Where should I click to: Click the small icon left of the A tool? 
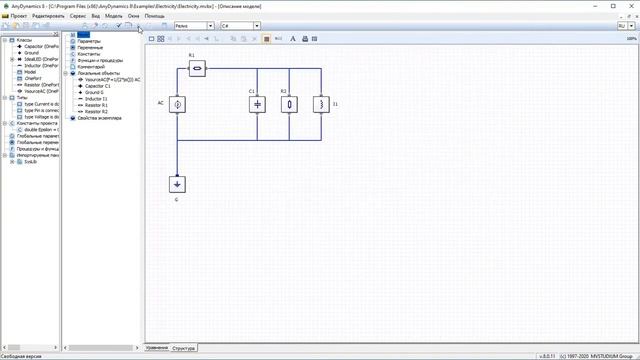[x=278, y=39]
